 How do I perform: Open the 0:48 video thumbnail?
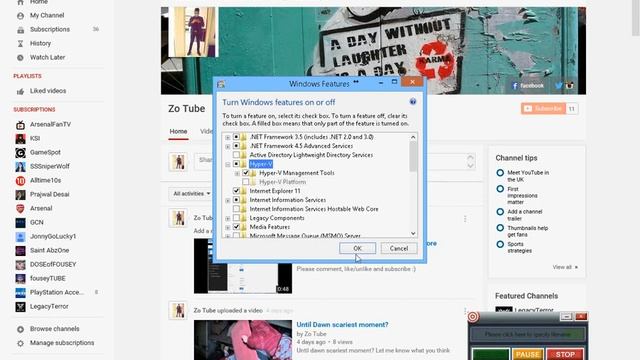[x=243, y=266]
